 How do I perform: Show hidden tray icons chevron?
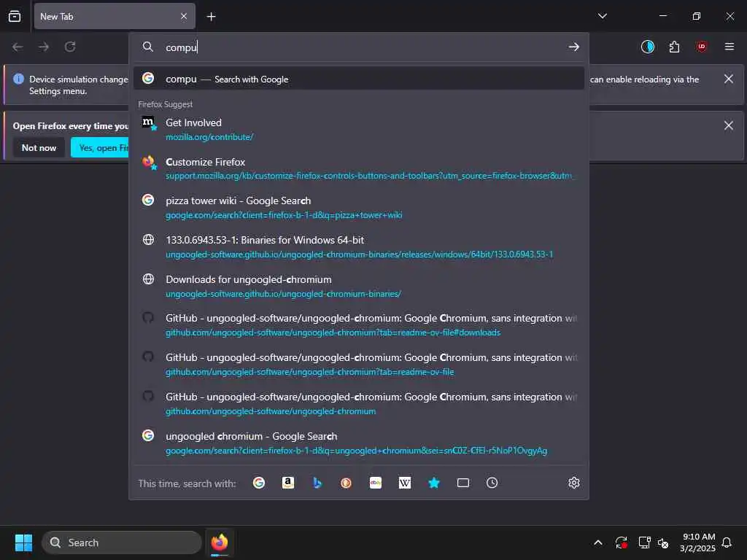point(598,542)
